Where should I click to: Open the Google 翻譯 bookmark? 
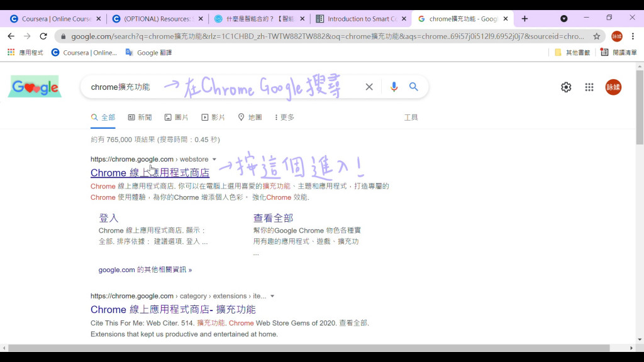148,53
